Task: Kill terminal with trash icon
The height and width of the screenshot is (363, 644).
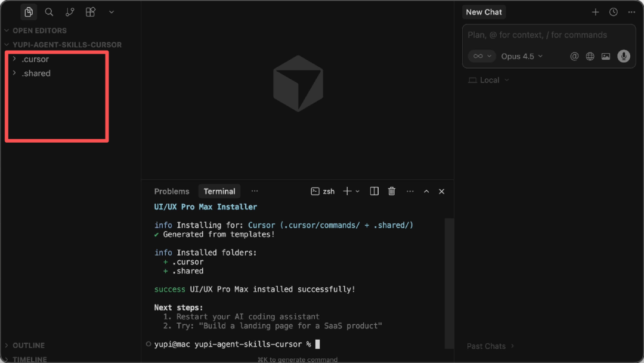Action: (392, 191)
